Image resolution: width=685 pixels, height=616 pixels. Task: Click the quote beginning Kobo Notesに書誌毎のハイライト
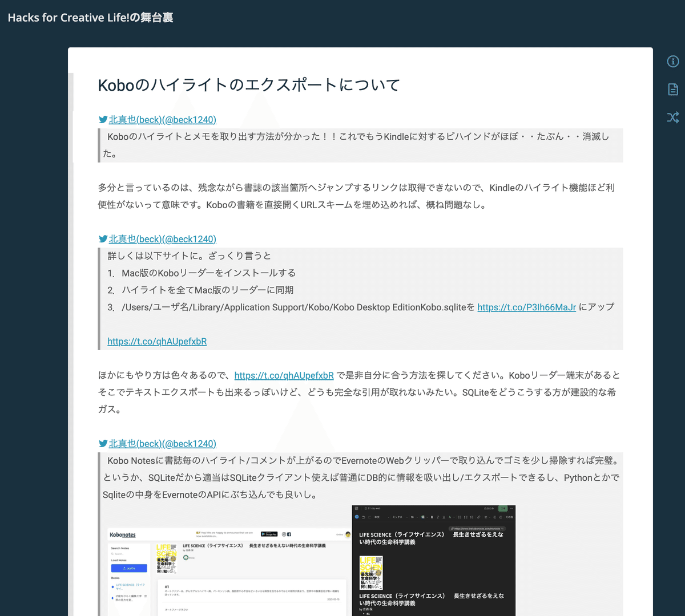[x=361, y=477]
